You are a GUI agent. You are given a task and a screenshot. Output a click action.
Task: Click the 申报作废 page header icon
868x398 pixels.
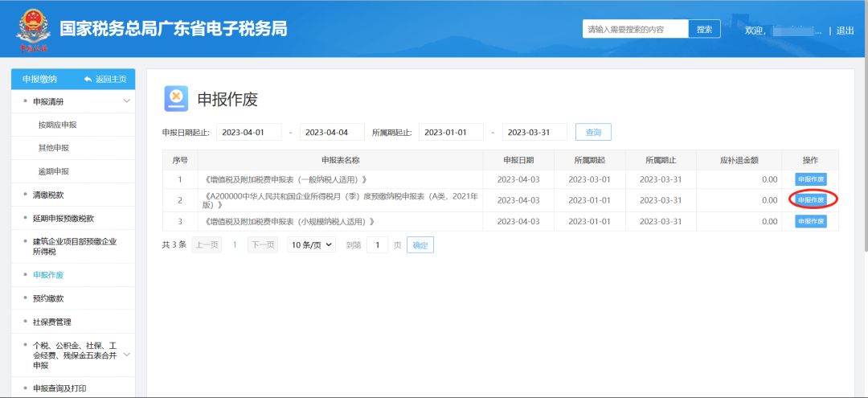point(176,99)
